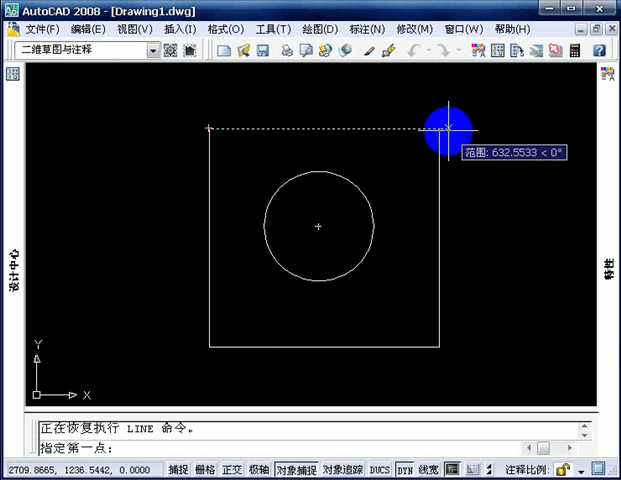The width and height of the screenshot is (621, 480).
Task: Open the 文件(F) menu
Action: point(42,29)
